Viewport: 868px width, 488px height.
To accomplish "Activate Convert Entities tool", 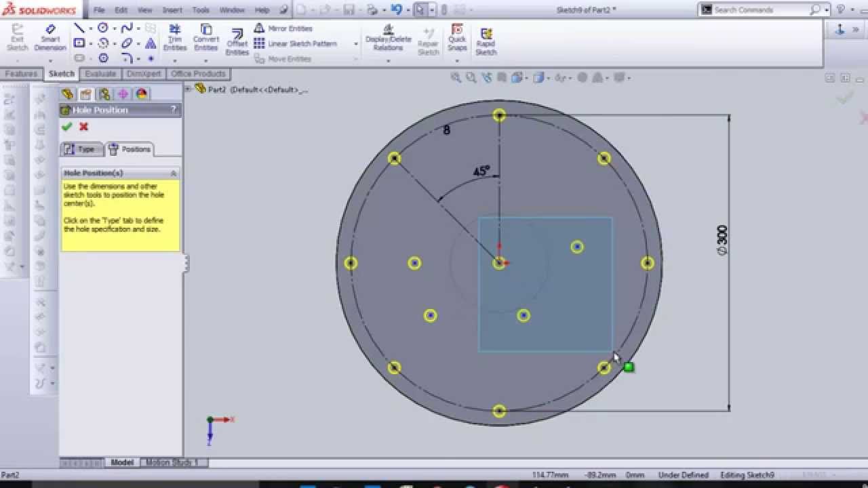I will 206,37.
